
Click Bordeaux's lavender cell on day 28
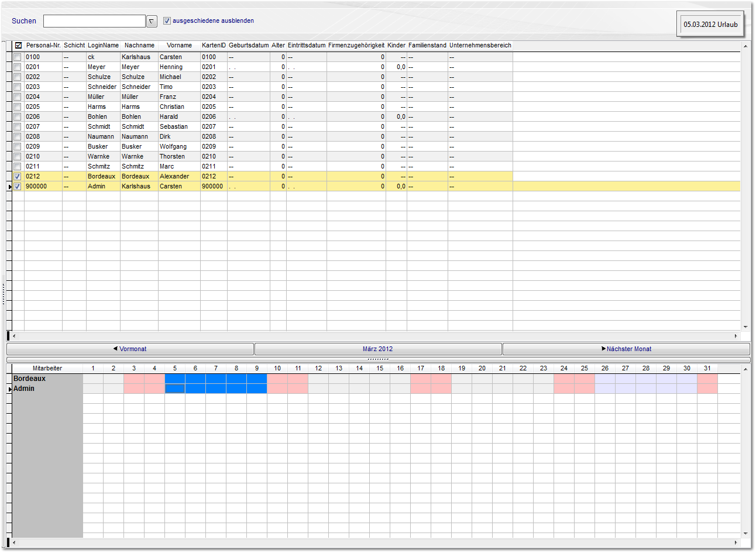(646, 379)
